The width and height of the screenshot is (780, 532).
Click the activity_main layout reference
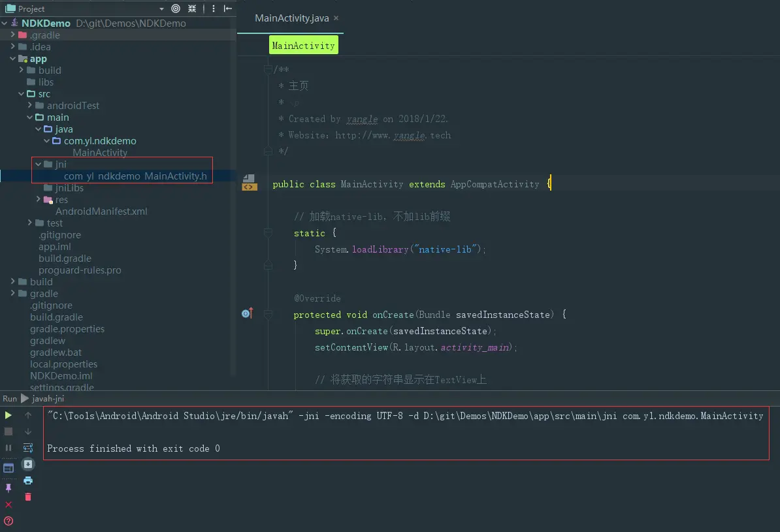[475, 347]
